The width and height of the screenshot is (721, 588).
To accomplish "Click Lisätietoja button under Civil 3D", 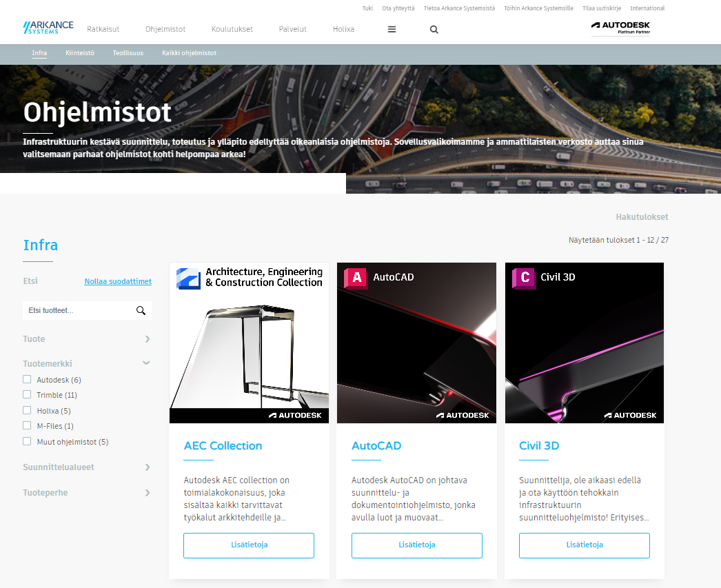I will (585, 545).
